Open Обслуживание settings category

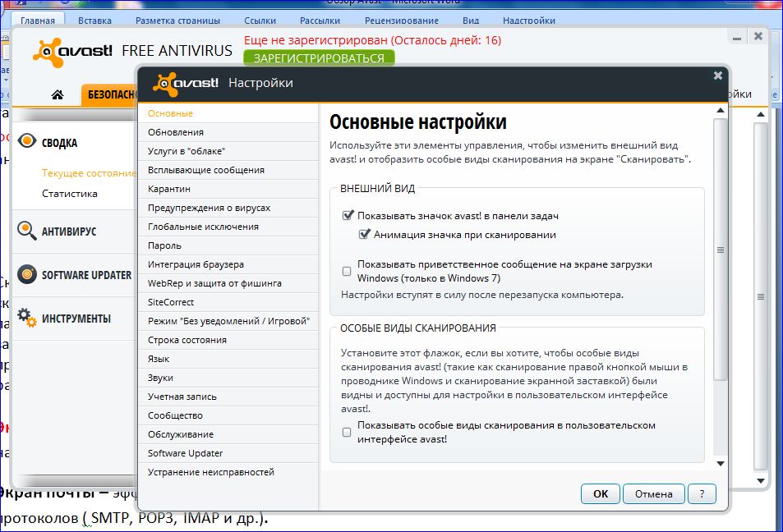point(228,434)
